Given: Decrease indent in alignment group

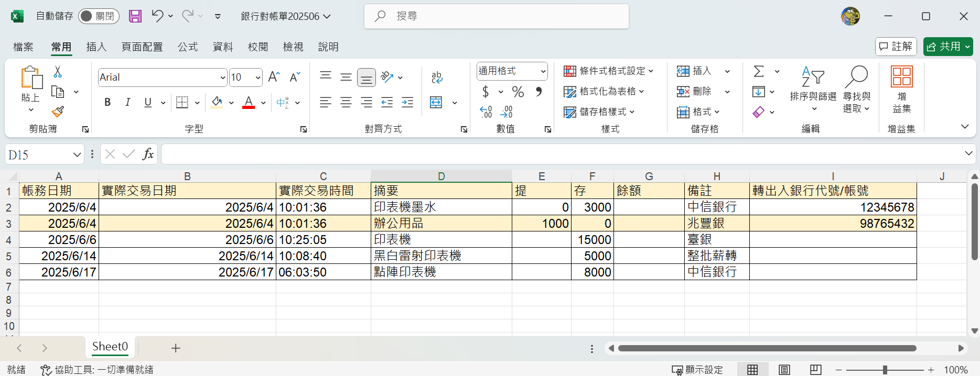Looking at the screenshot, I should [x=387, y=102].
